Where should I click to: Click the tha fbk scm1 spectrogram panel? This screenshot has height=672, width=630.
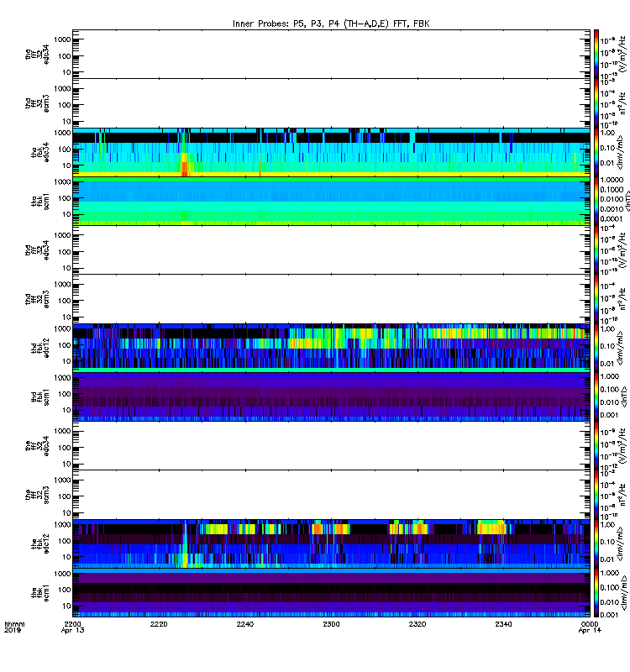click(331, 201)
